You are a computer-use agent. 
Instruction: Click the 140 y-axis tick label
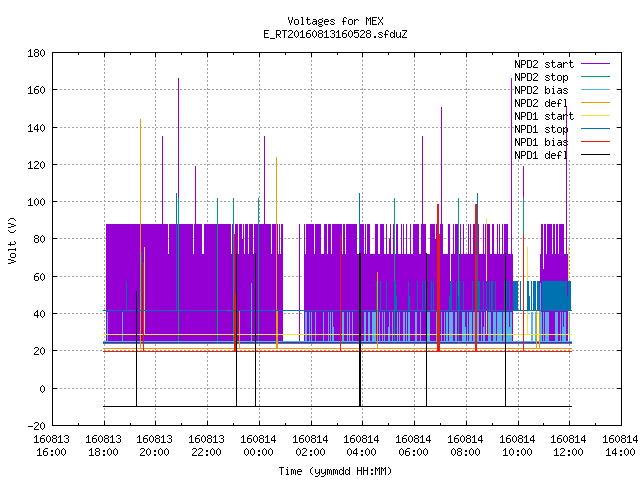click(36, 128)
